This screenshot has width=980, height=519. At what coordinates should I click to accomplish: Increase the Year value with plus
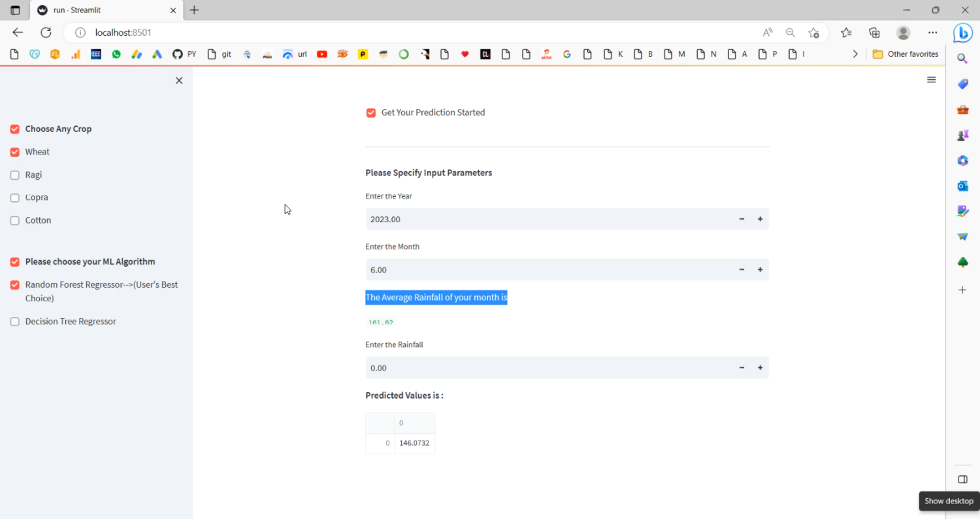[x=760, y=219]
